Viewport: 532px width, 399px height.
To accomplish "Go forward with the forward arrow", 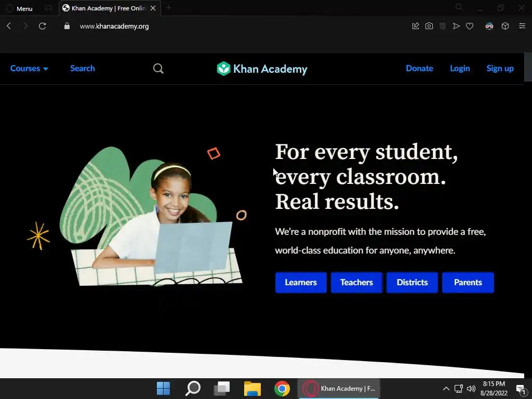I will tap(25, 26).
